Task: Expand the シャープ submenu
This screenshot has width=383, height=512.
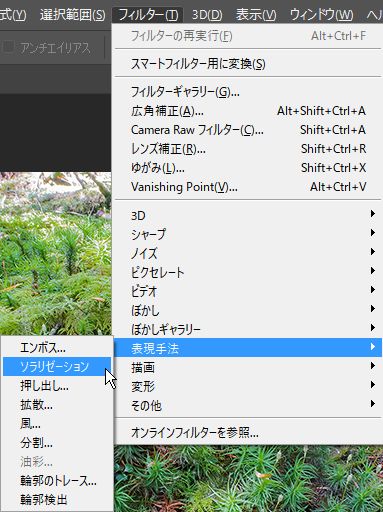Action: coord(248,234)
